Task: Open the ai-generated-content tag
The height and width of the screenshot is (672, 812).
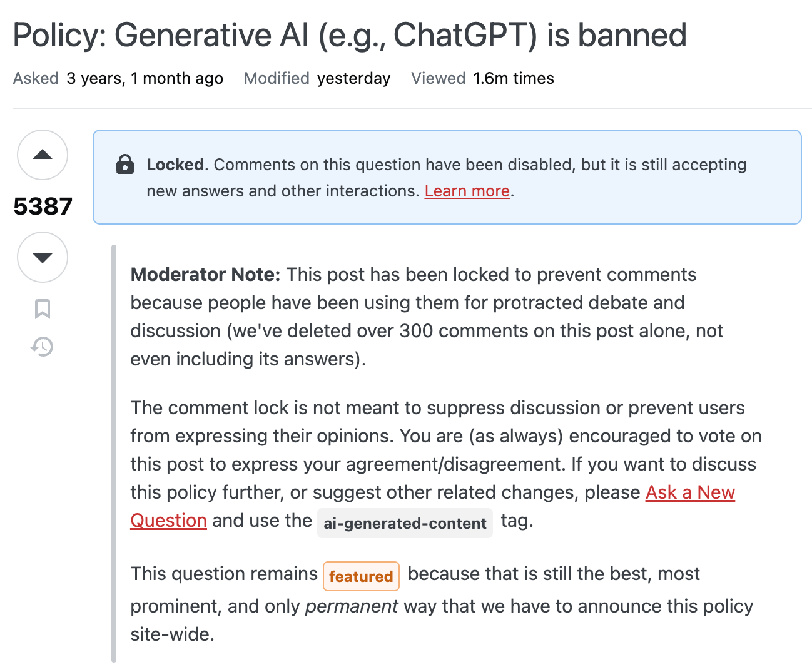Action: tap(405, 523)
